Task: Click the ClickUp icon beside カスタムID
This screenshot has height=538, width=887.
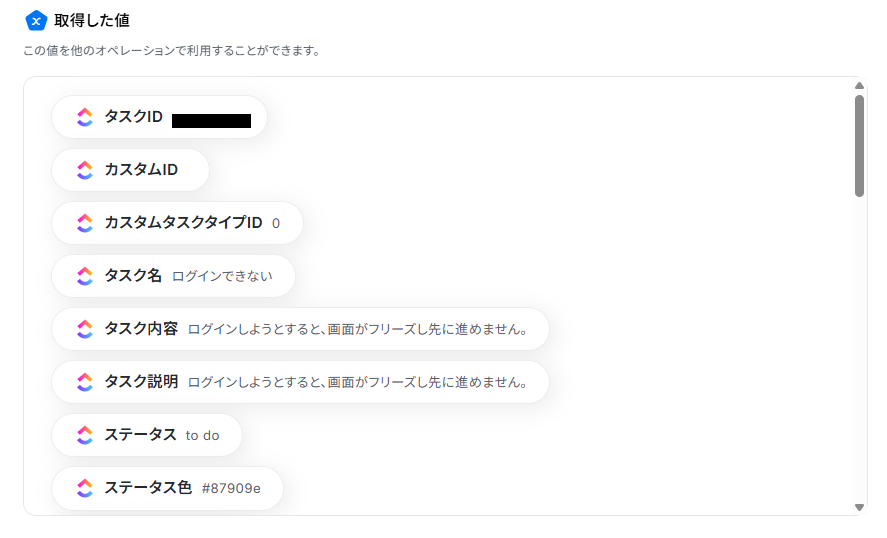Action: coord(85,170)
